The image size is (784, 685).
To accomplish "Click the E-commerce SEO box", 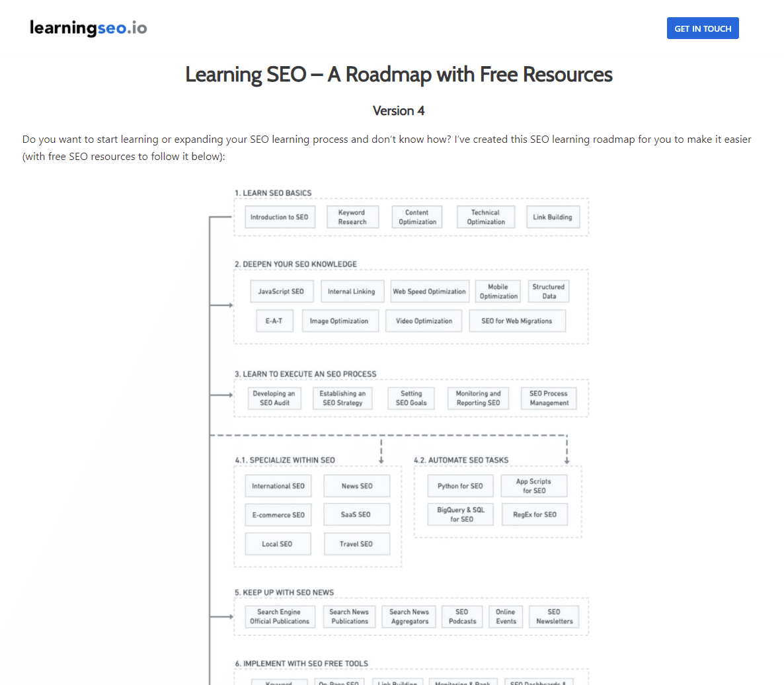I will pyautogui.click(x=278, y=514).
